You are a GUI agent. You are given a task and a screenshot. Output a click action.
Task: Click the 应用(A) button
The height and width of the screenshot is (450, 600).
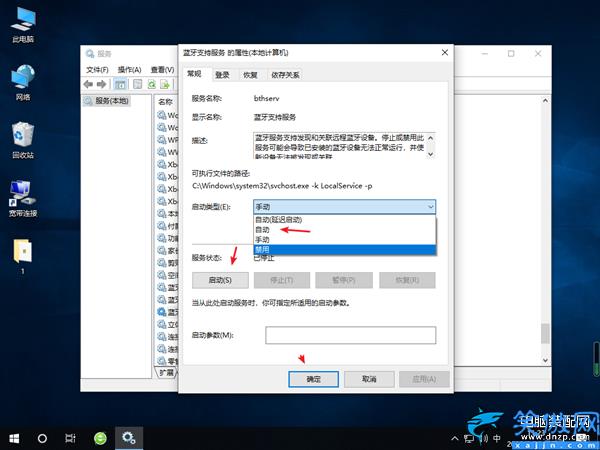click(424, 379)
